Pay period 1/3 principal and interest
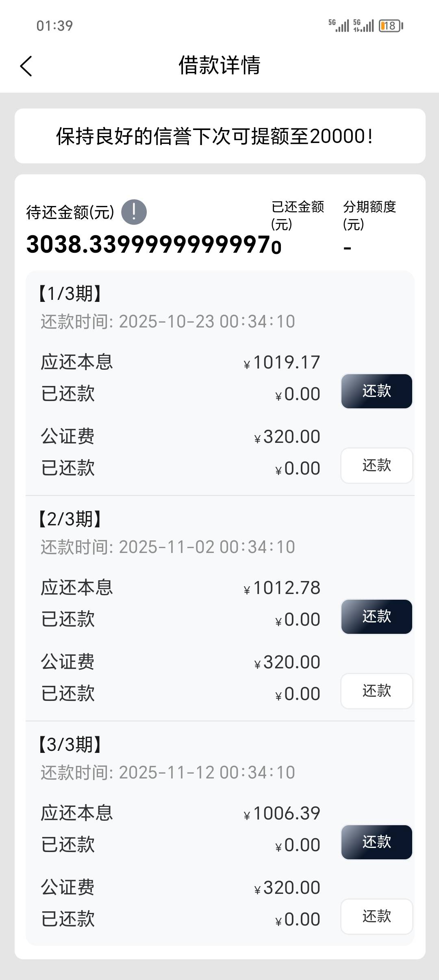439x980 pixels. tap(376, 391)
